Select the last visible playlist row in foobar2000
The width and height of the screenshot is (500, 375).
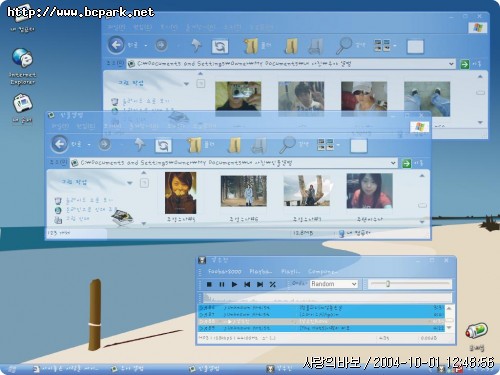pos(321,328)
